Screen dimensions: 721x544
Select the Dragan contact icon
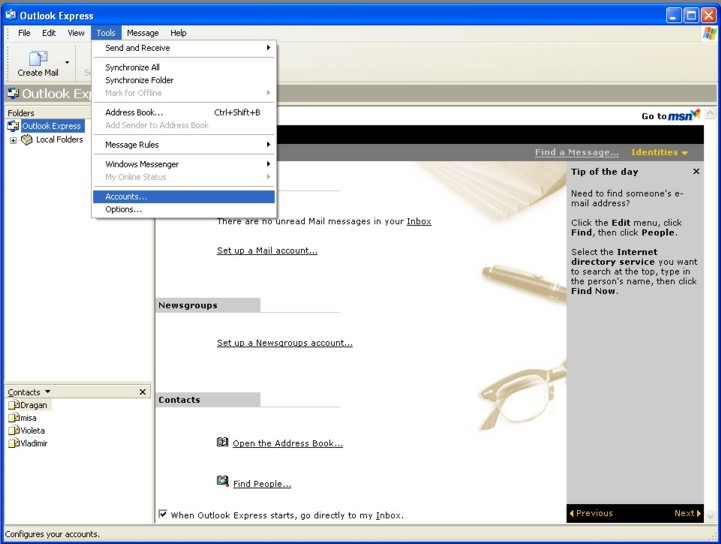(x=14, y=405)
